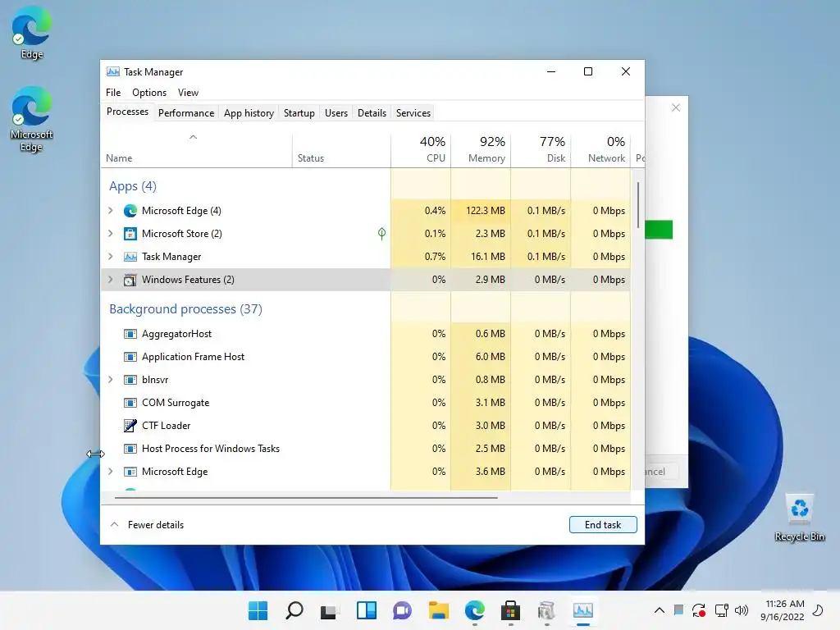This screenshot has height=630, width=840.
Task: Click green progress bar in background dialog
Action: point(659,230)
